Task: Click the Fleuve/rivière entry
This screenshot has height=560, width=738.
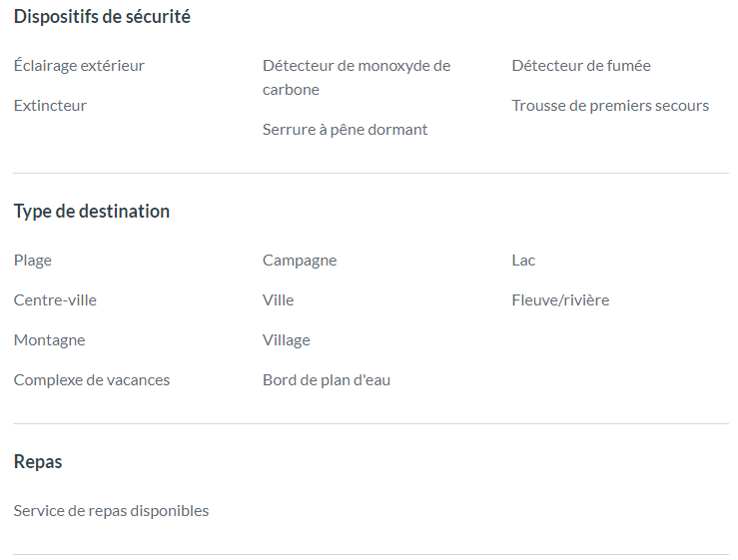Action: pos(560,300)
